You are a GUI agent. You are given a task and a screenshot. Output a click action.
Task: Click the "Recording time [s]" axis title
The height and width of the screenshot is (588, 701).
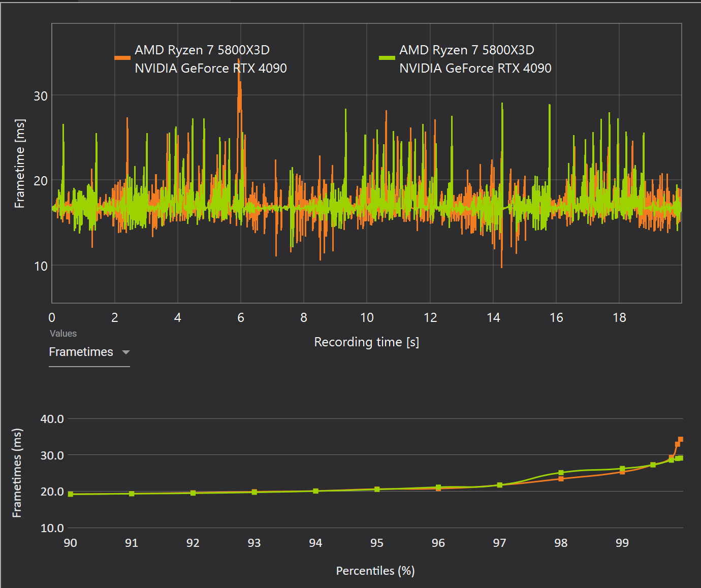click(366, 342)
